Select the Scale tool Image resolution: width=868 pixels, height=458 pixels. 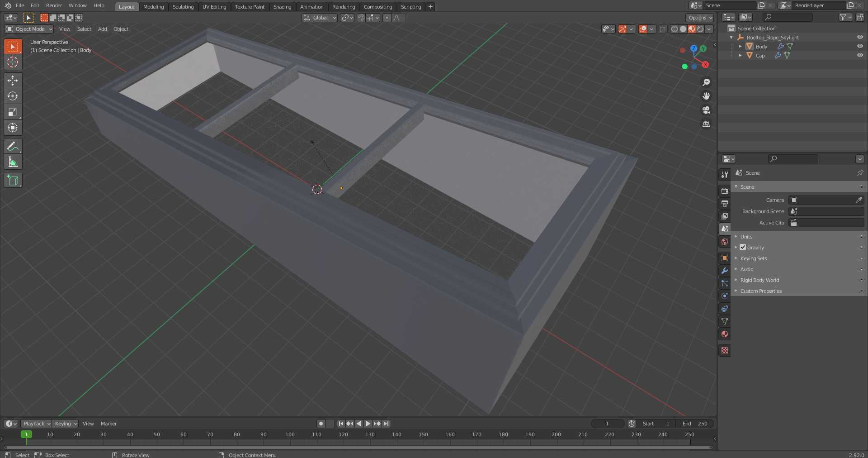click(13, 112)
